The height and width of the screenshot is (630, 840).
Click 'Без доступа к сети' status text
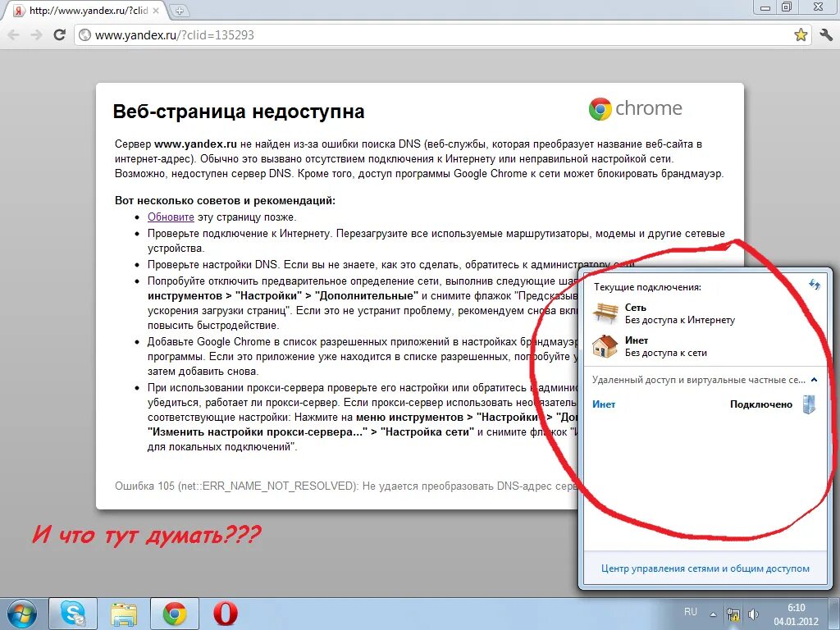pos(666,353)
